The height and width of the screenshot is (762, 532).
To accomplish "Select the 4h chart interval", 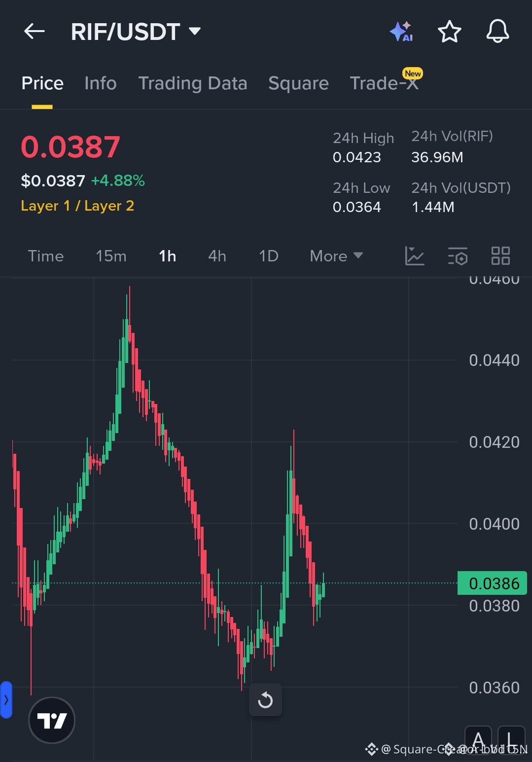I will click(217, 256).
